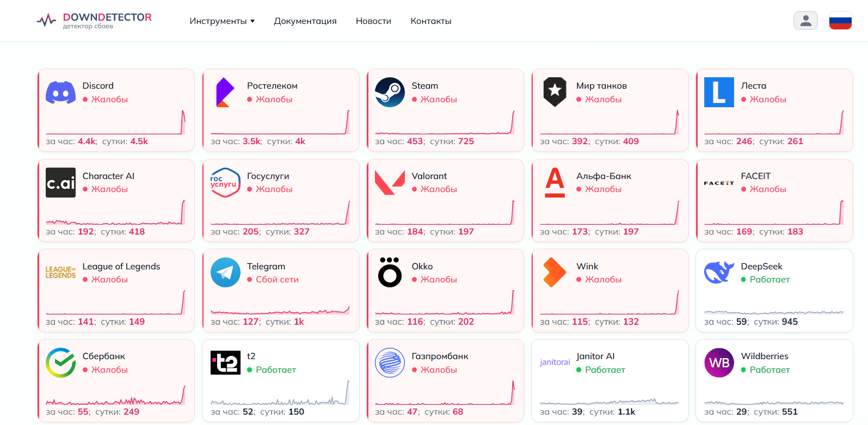The width and height of the screenshot is (868, 425).
Task: Click Janitor AI stats 'за час: 39'
Action: point(562,412)
